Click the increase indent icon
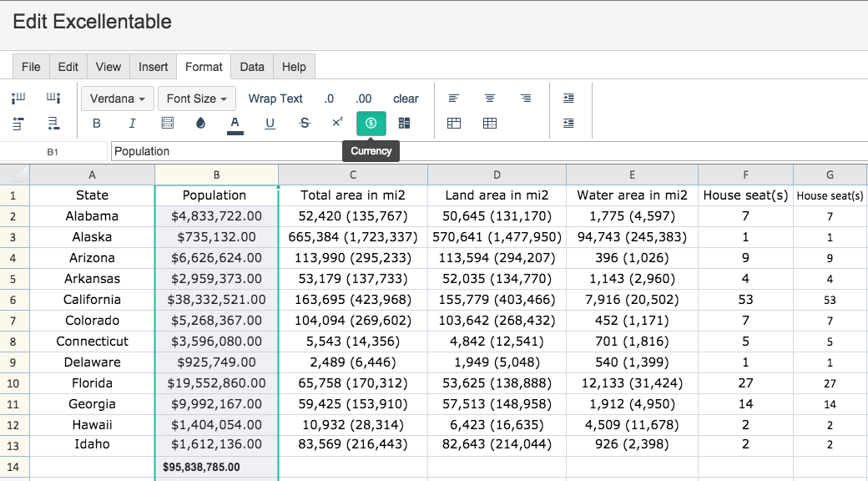Screen dimensions: 868x481 [x=568, y=98]
